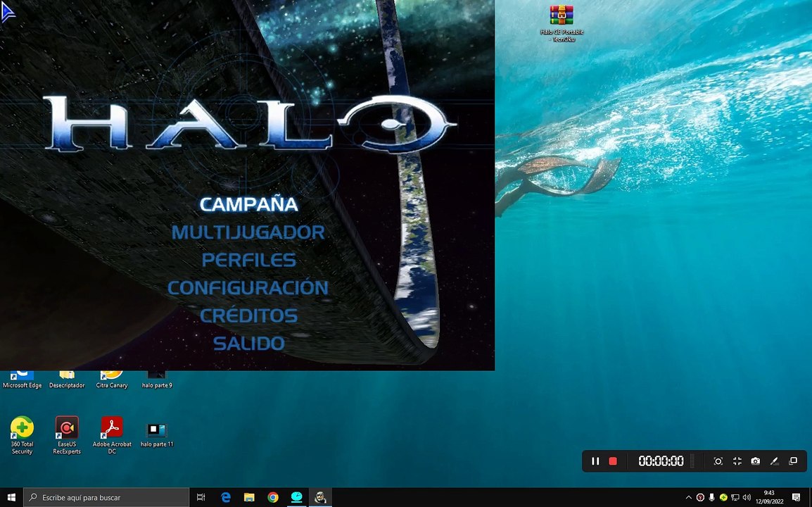Image resolution: width=812 pixels, height=507 pixels.
Task: Select the Citra Canary desktop shortcut
Action: [x=112, y=380]
